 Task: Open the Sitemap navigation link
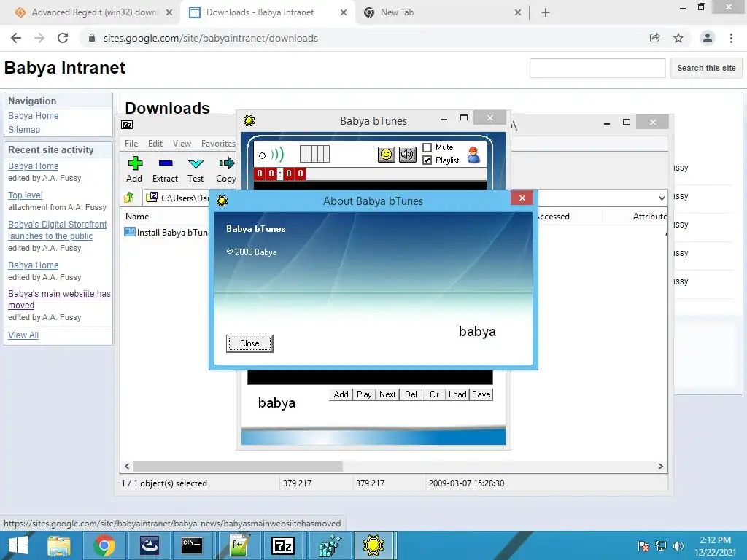pyautogui.click(x=24, y=130)
